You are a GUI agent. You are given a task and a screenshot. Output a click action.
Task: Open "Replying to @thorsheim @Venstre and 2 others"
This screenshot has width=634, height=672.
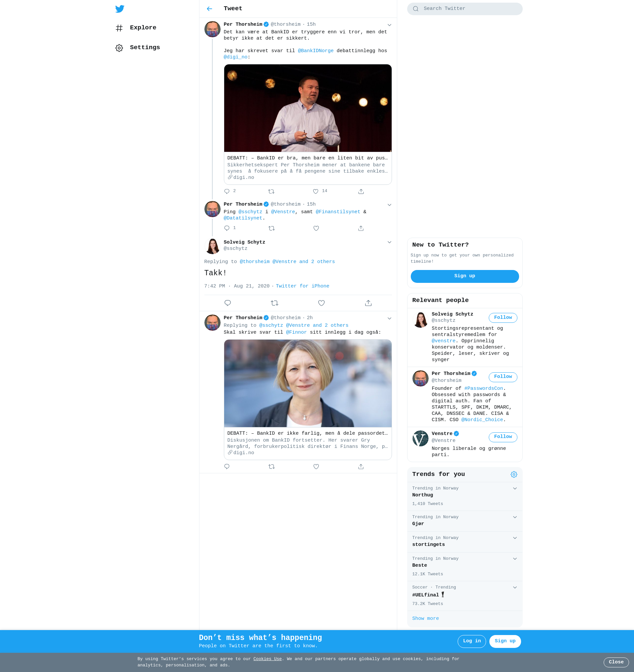(269, 262)
